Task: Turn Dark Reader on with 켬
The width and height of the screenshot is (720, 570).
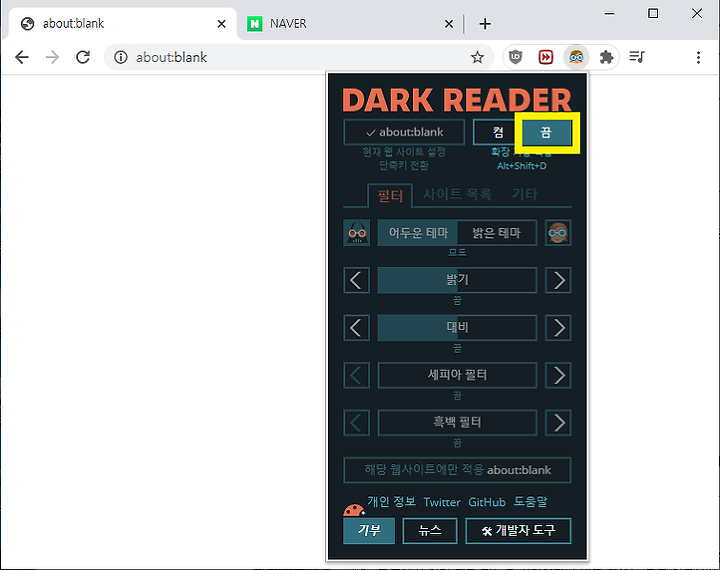Action: coord(498,132)
